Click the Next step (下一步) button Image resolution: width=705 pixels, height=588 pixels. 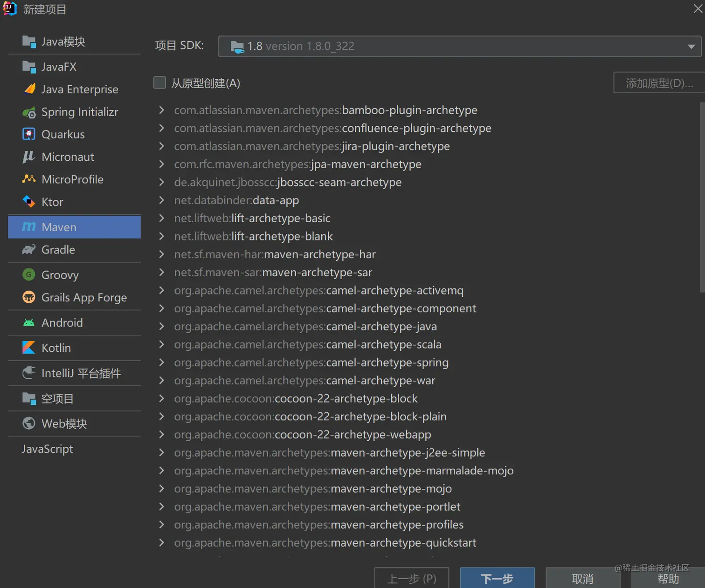497,578
